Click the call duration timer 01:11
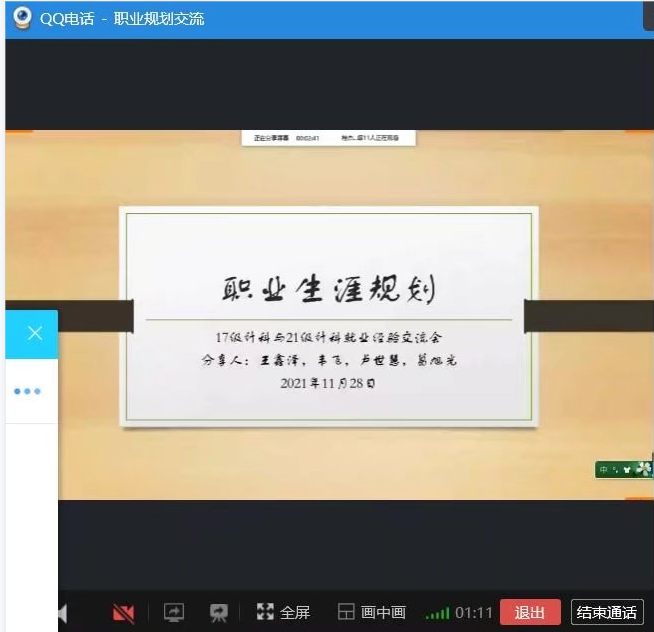 click(x=474, y=612)
